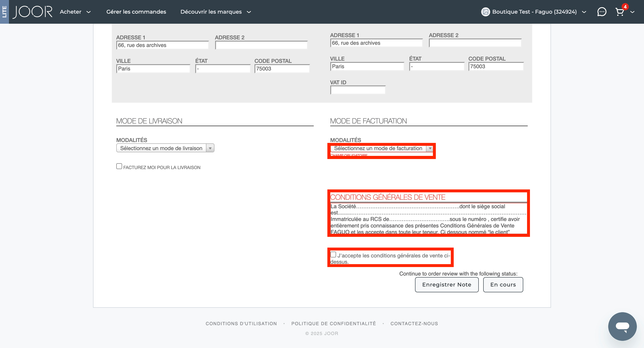Viewport: 644px width, 348px height.
Task: Click the billing Adresse 2 field
Action: pyautogui.click(x=475, y=43)
